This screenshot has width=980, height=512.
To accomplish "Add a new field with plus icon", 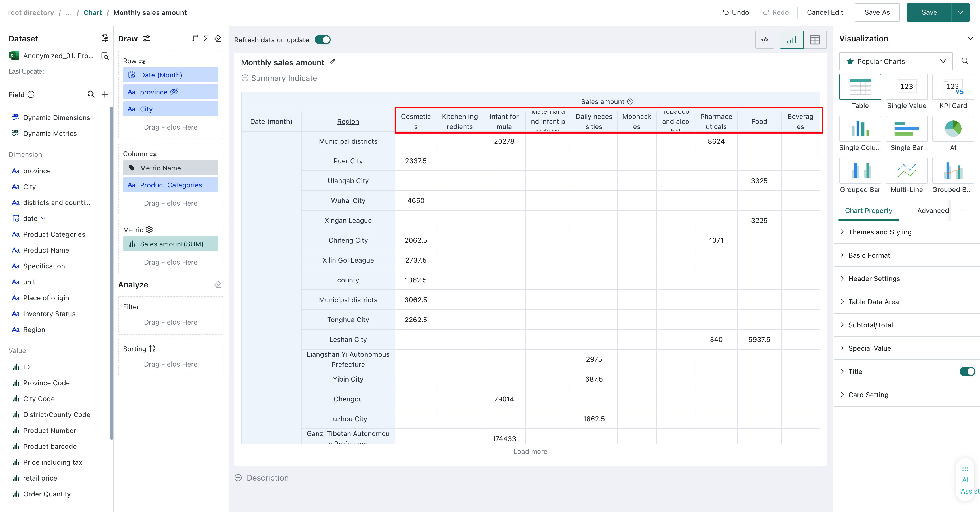I will click(x=105, y=94).
